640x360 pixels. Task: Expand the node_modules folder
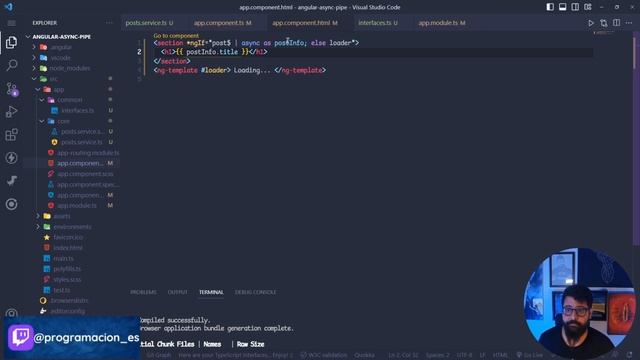(34, 68)
